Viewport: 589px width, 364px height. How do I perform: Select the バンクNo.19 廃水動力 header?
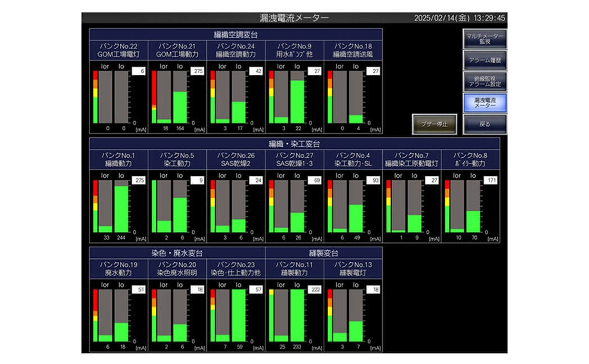pyautogui.click(x=118, y=268)
